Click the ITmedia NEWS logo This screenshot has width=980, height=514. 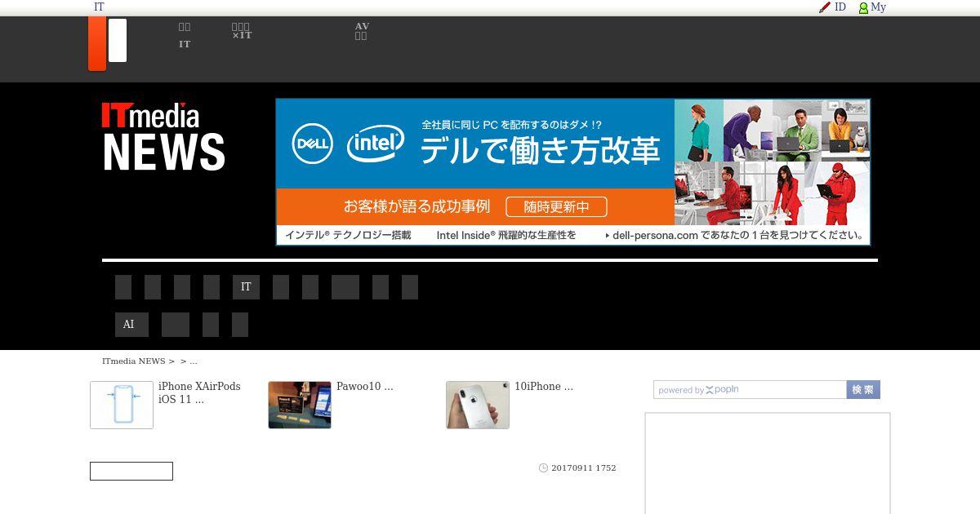pyautogui.click(x=163, y=137)
